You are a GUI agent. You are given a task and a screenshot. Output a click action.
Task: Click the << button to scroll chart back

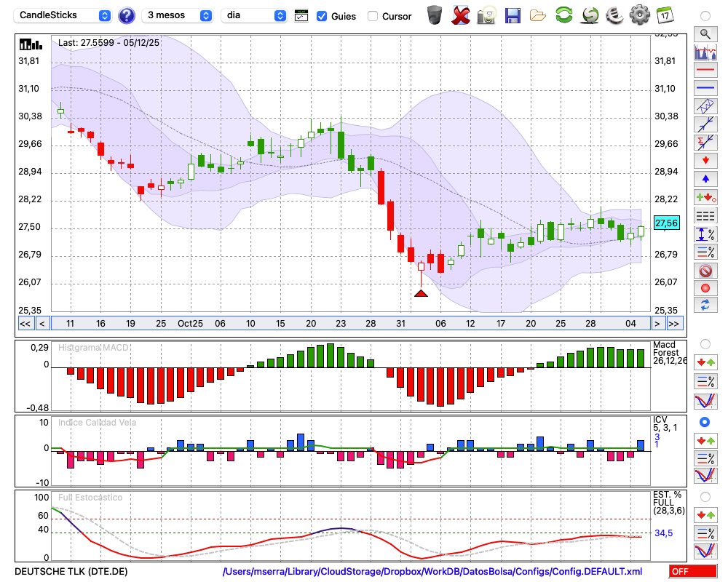click(x=25, y=323)
